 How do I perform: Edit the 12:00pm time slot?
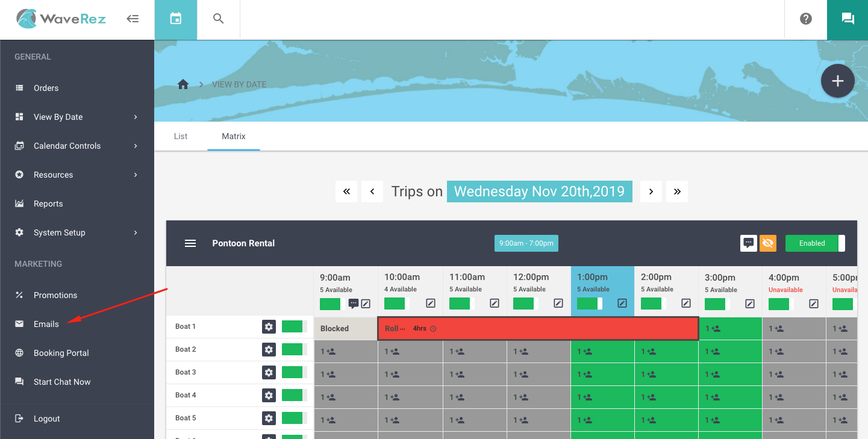[x=558, y=304]
